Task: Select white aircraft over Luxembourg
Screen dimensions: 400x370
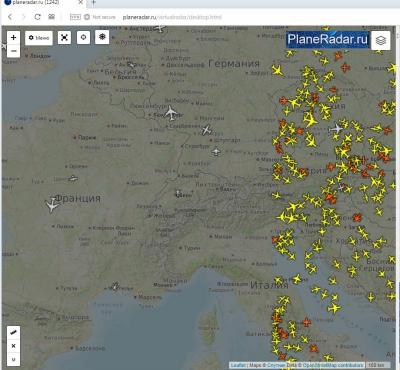Action: pos(171,113)
